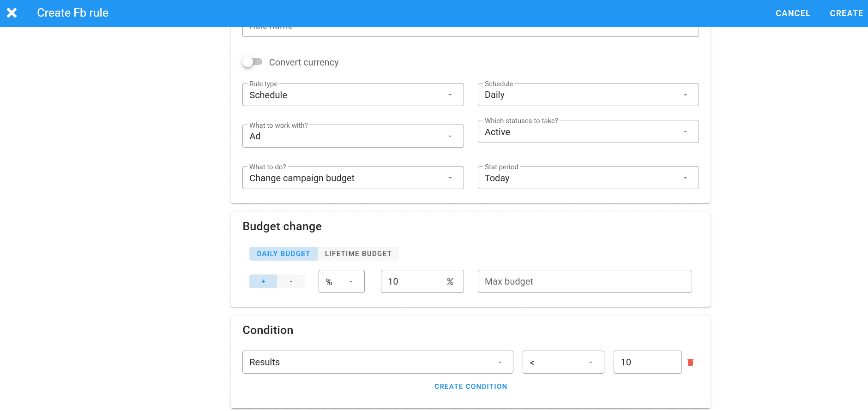Click the X close icon in header
The image size is (868, 411).
click(x=12, y=13)
